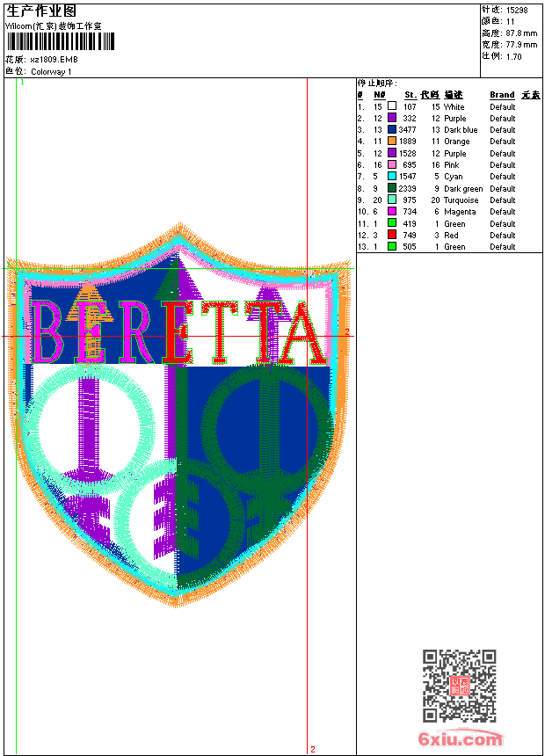Select the 'Turquoise' description text
Viewport: 545px width, 756px height.
pos(461,200)
